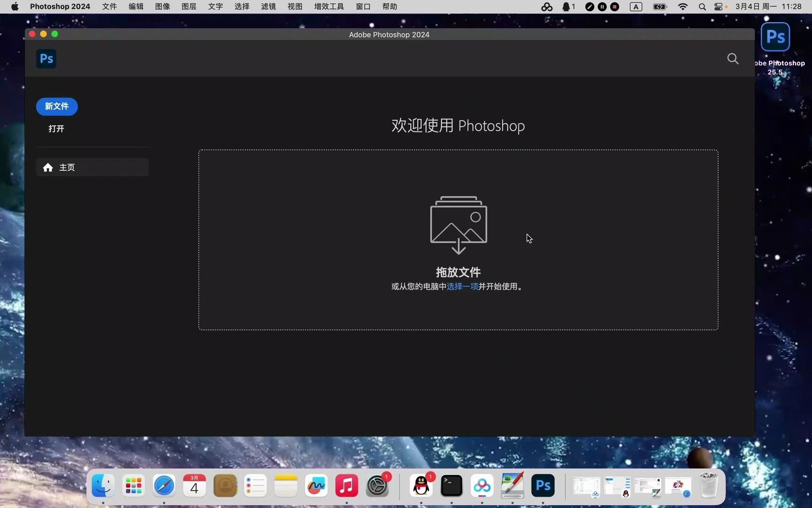Click the 选择一项 link to browse files
812x508 pixels.
tap(461, 286)
